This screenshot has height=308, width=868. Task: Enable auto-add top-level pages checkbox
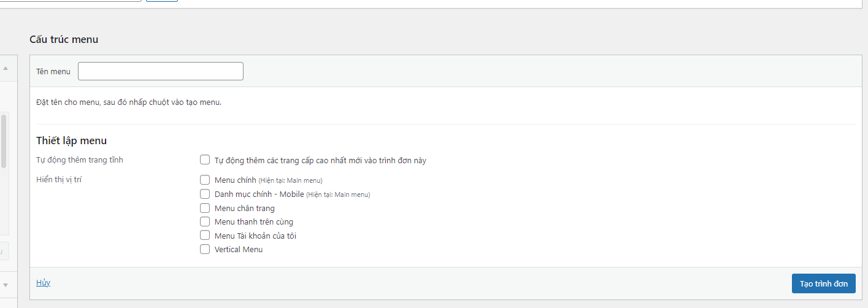(x=205, y=160)
